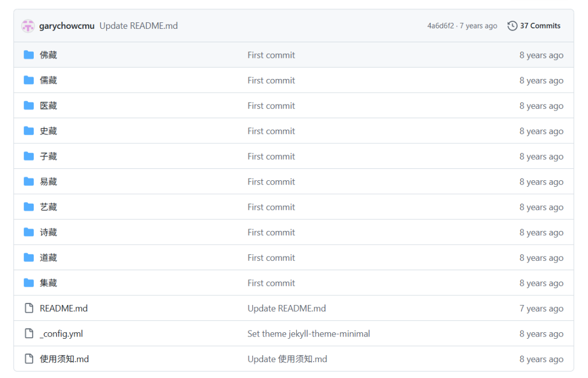Open 'First commit' message in 易藏 row
588x378 pixels.
pos(271,182)
